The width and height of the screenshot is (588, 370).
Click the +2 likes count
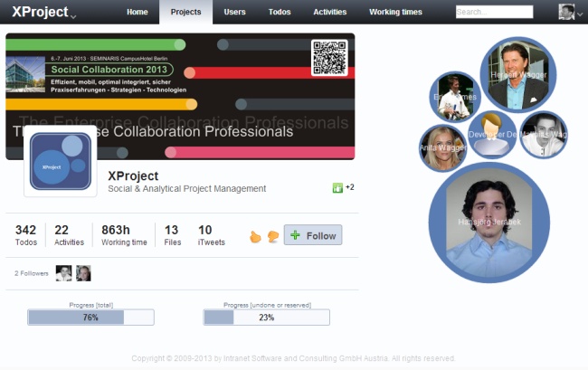pyautogui.click(x=350, y=187)
